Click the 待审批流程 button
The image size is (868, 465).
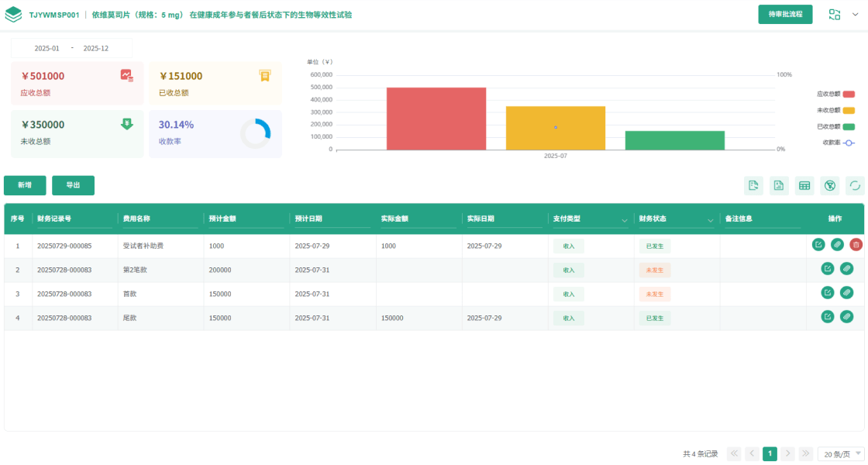tap(784, 14)
